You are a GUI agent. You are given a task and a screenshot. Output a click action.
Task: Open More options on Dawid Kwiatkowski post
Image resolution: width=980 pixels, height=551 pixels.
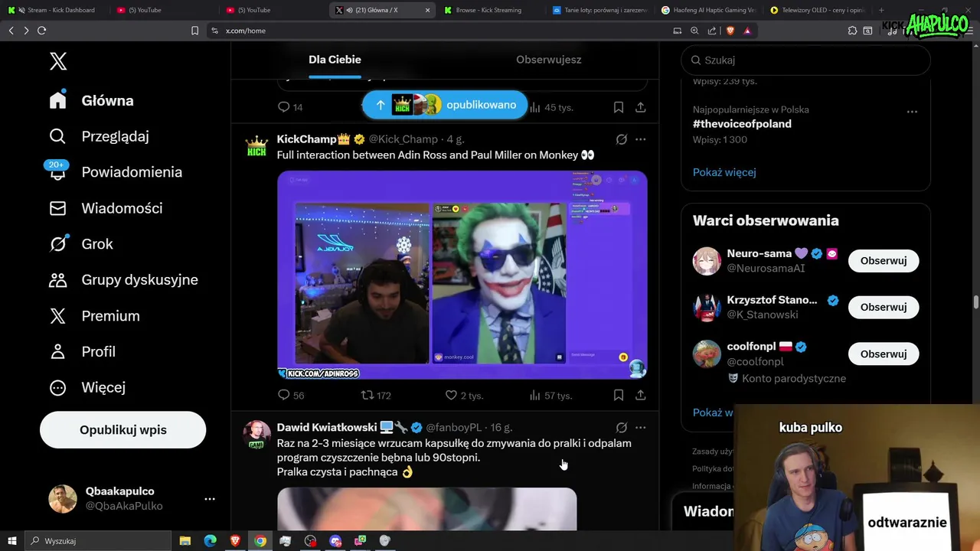click(641, 427)
